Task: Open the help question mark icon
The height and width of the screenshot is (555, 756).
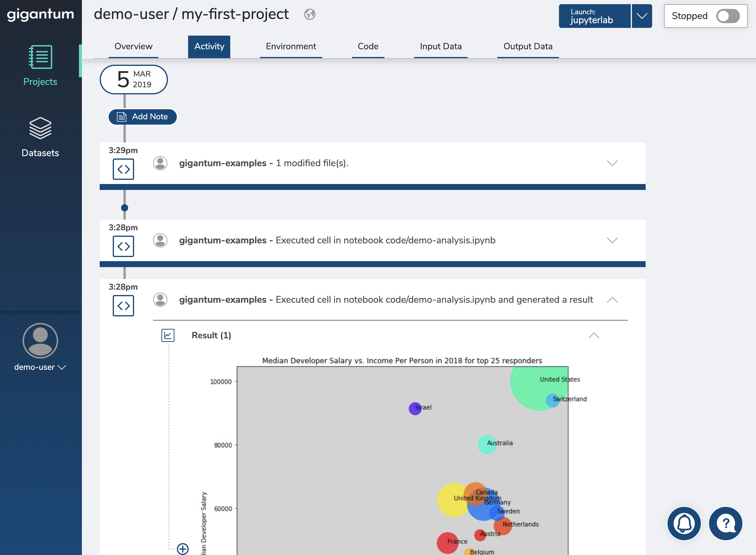Action: pyautogui.click(x=725, y=523)
